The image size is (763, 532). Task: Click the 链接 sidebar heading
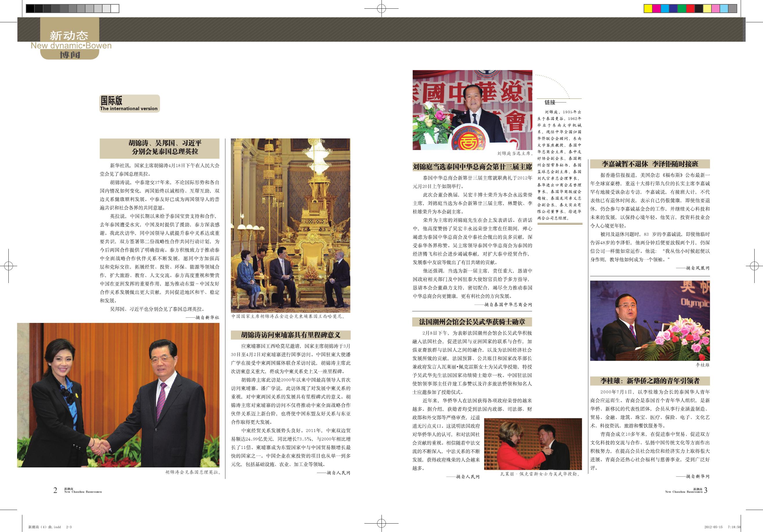coord(550,102)
